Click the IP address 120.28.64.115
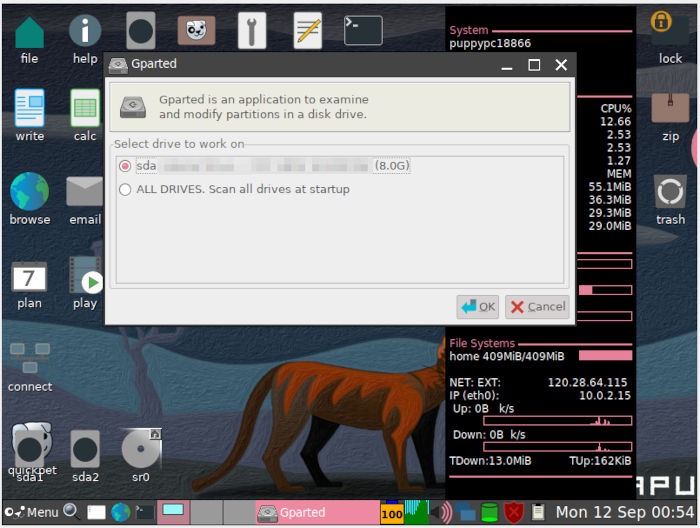 click(x=588, y=382)
